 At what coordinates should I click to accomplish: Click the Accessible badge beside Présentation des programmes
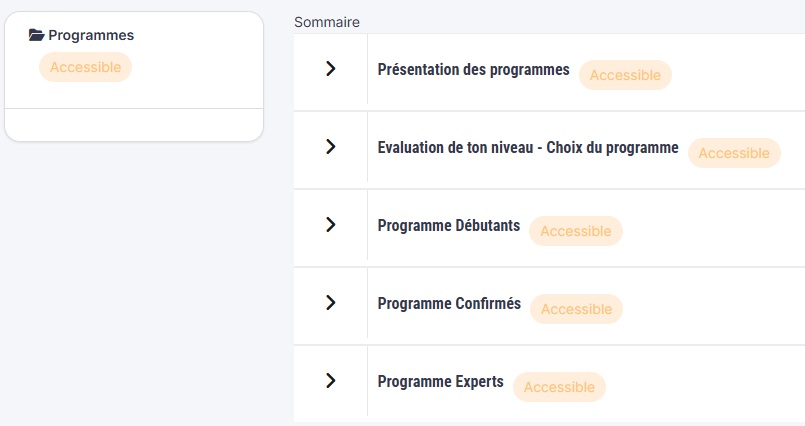(x=625, y=75)
